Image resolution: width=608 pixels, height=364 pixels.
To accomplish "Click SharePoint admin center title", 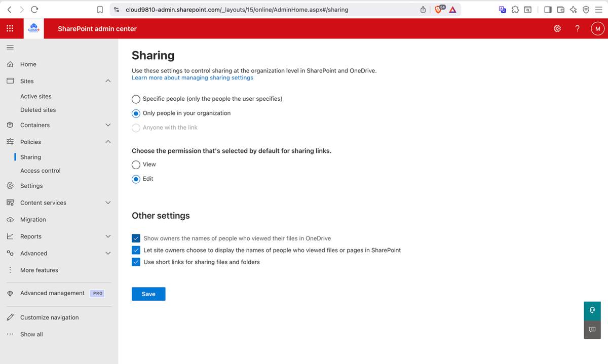I will click(x=97, y=29).
